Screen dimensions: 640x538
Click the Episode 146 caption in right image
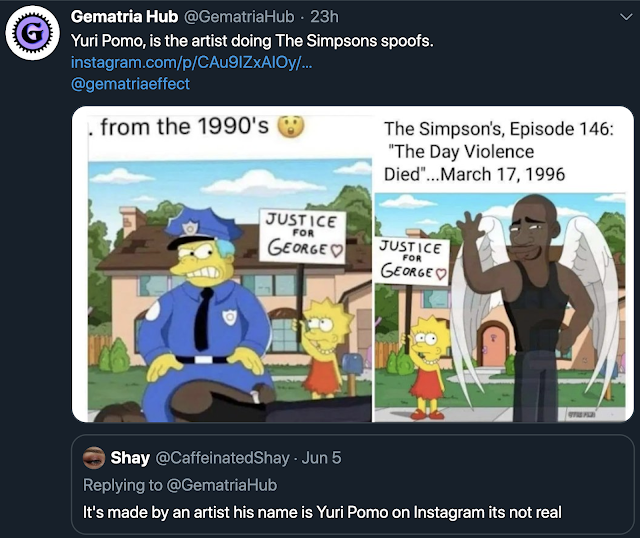click(x=498, y=151)
